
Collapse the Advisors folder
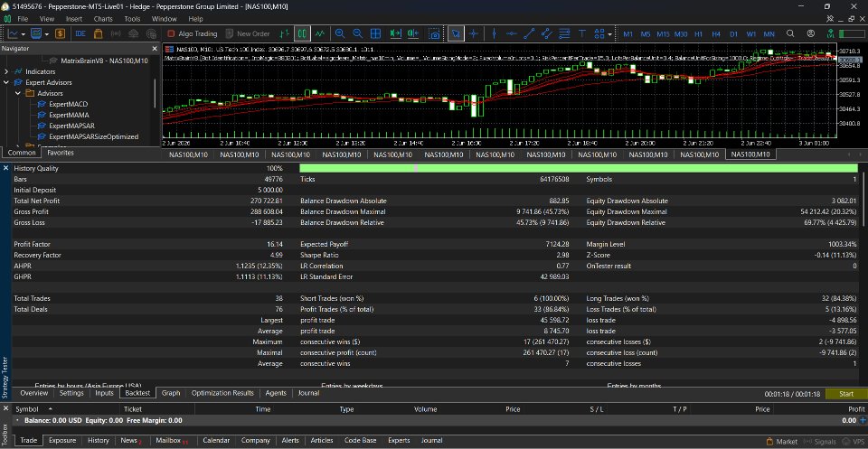click(x=18, y=93)
